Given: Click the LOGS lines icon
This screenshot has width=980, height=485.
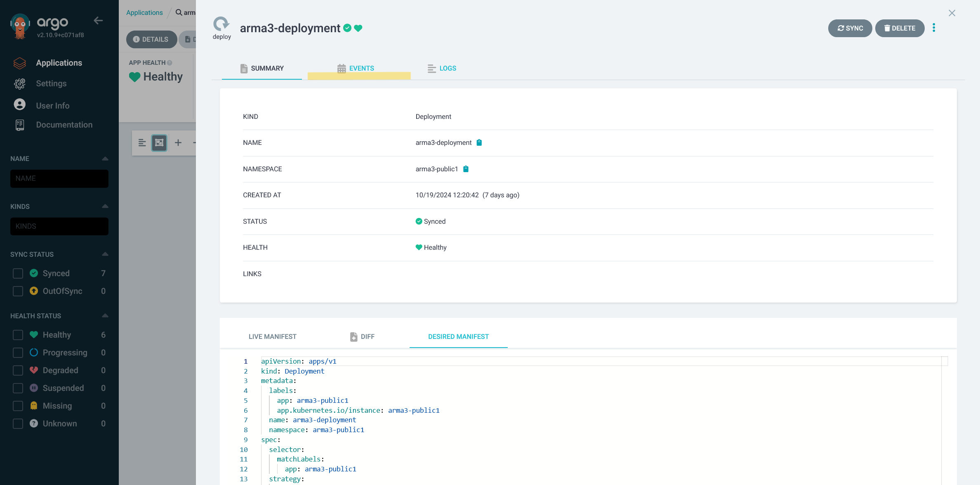Looking at the screenshot, I should (x=431, y=69).
